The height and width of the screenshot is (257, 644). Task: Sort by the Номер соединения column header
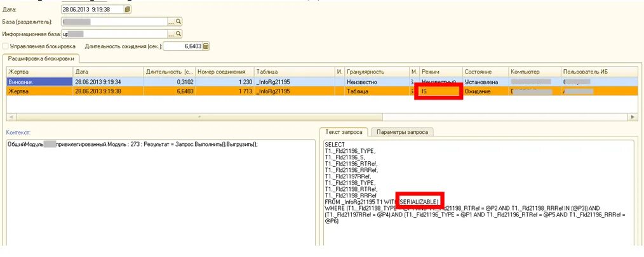[x=224, y=72]
